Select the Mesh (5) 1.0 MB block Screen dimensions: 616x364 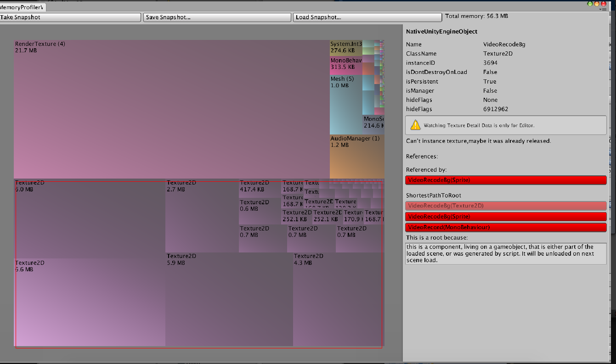click(346, 105)
